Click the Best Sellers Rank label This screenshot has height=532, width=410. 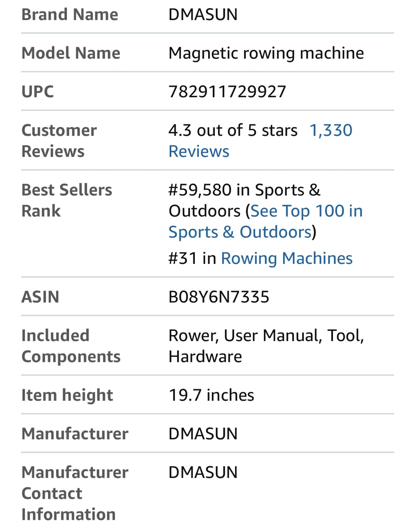[x=66, y=200]
